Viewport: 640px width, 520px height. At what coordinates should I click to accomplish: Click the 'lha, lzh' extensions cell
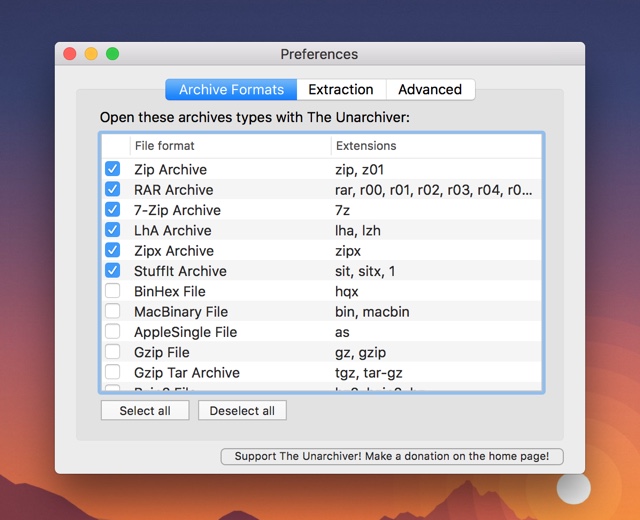(x=358, y=231)
